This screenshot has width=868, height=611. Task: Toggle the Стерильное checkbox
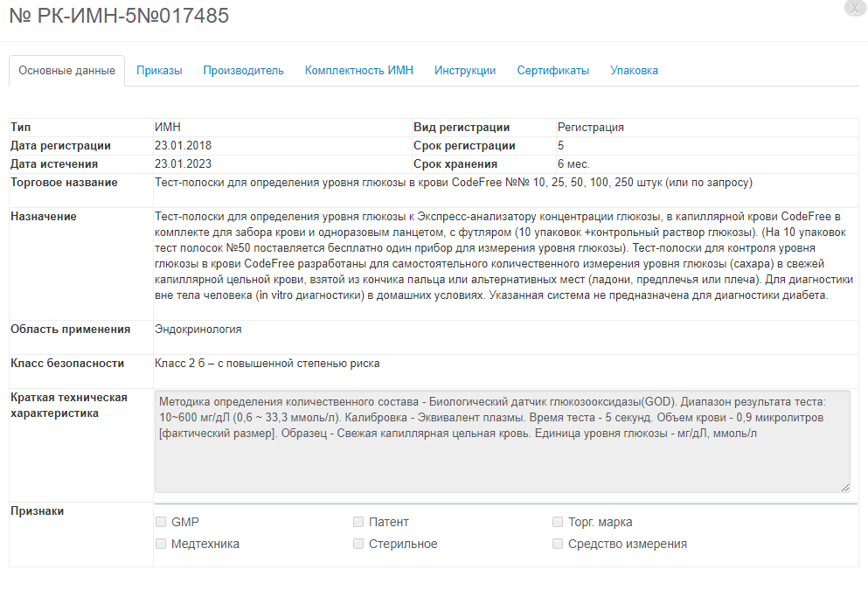(x=358, y=544)
